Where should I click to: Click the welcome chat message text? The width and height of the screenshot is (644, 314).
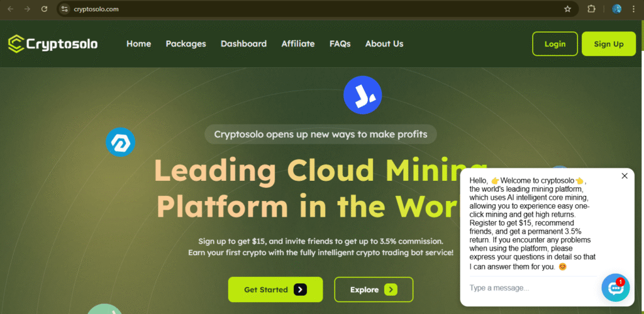click(x=533, y=224)
